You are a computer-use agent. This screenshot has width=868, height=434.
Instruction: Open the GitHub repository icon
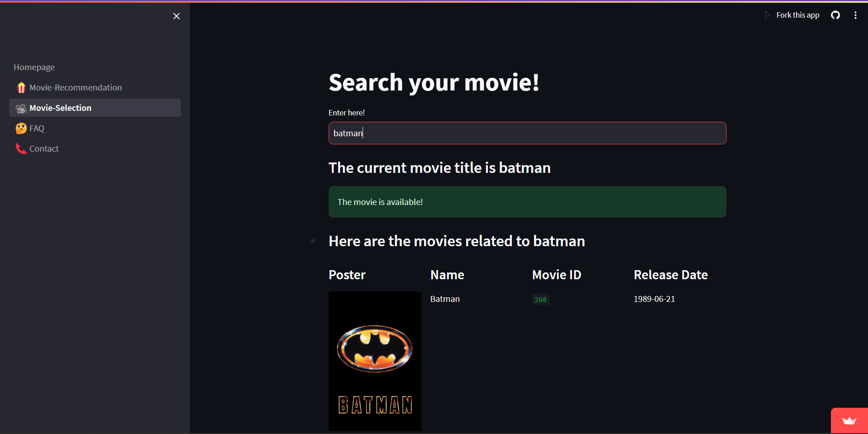pos(835,15)
